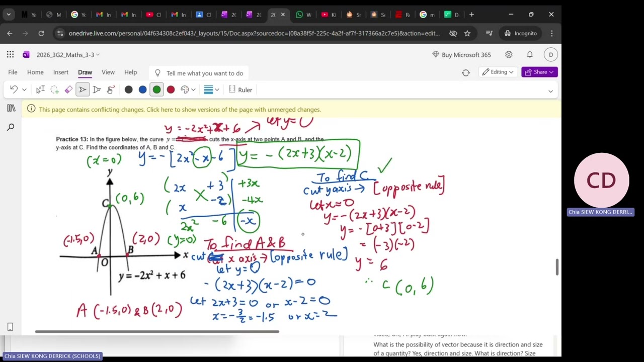Viewport: 644px width, 362px height.
Task: Click the CD participant avatar
Action: pyautogui.click(x=601, y=180)
